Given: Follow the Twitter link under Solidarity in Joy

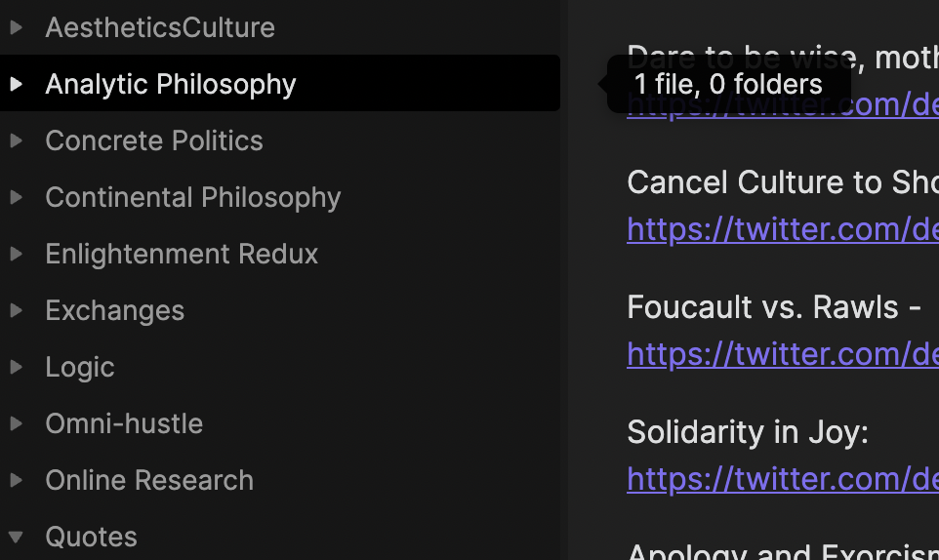Looking at the screenshot, I should coord(782,479).
